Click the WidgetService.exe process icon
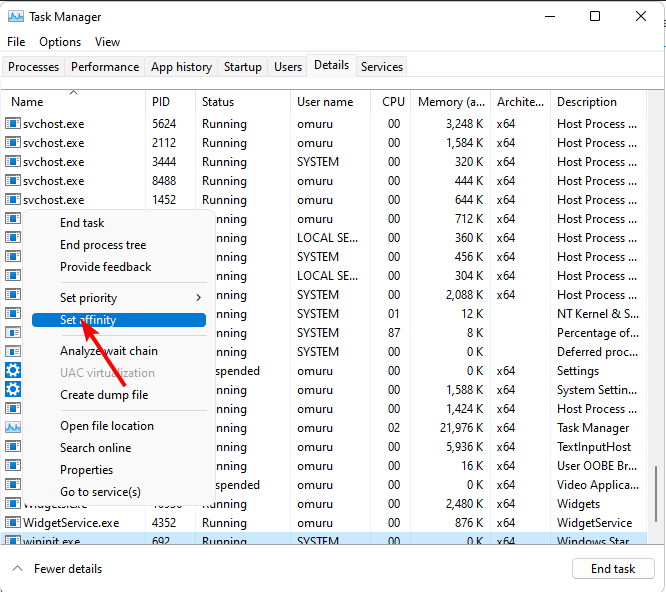666x592 pixels. (13, 522)
